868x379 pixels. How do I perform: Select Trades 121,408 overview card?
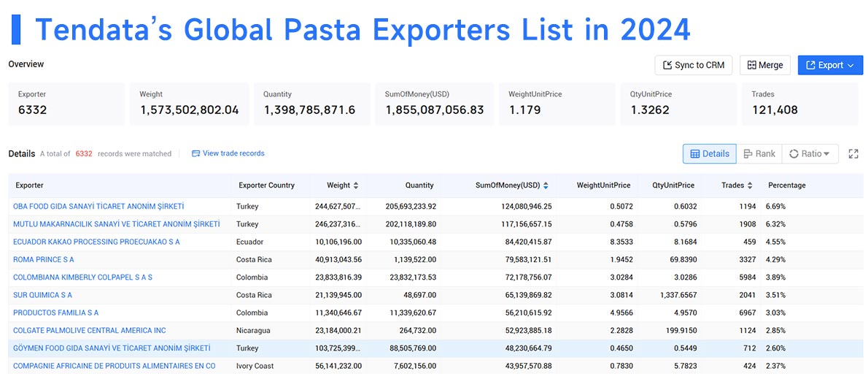pyautogui.click(x=800, y=104)
